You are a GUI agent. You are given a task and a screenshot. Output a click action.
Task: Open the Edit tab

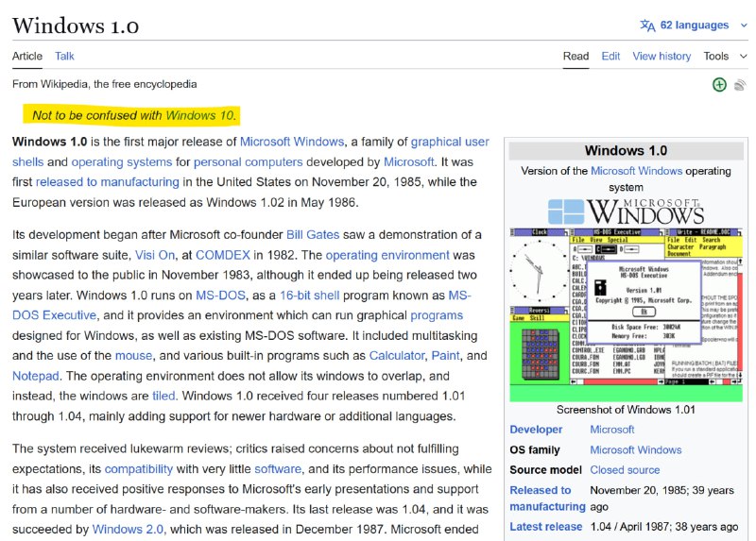click(610, 56)
